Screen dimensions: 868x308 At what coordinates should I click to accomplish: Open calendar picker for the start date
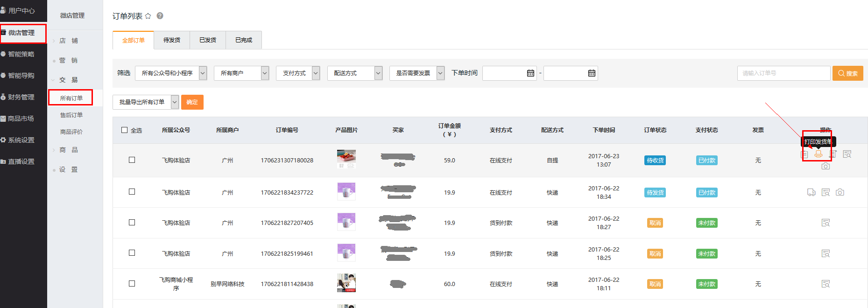coord(530,73)
